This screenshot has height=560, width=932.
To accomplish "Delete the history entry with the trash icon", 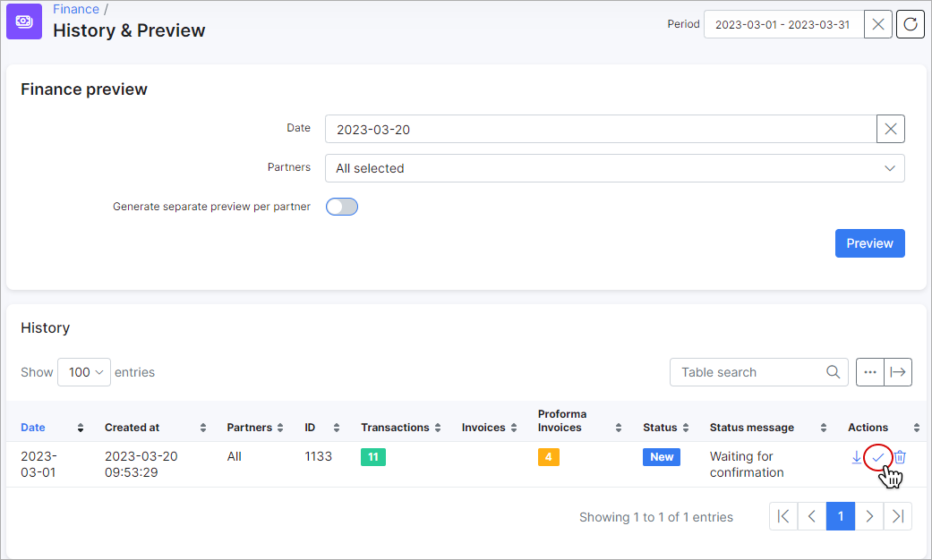I will pos(899,457).
